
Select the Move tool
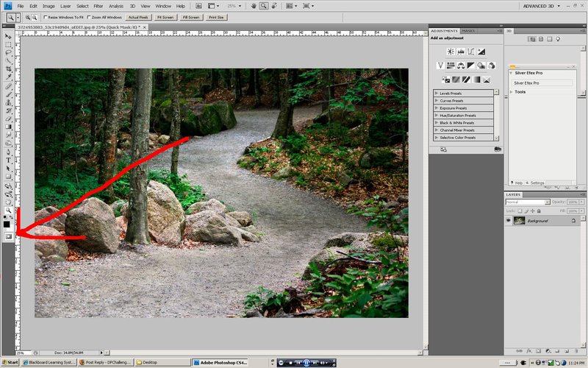pyautogui.click(x=8, y=36)
